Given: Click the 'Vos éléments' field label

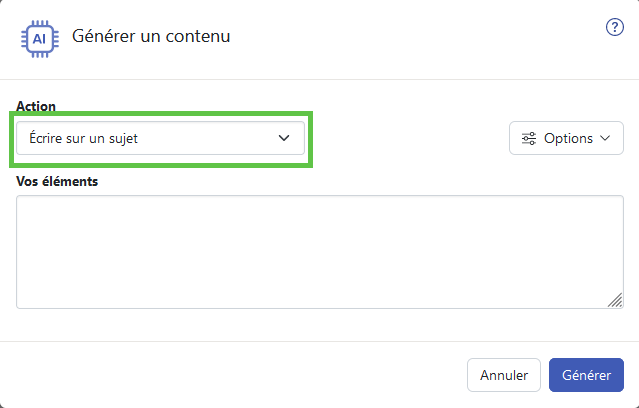Looking at the screenshot, I should (57, 181).
